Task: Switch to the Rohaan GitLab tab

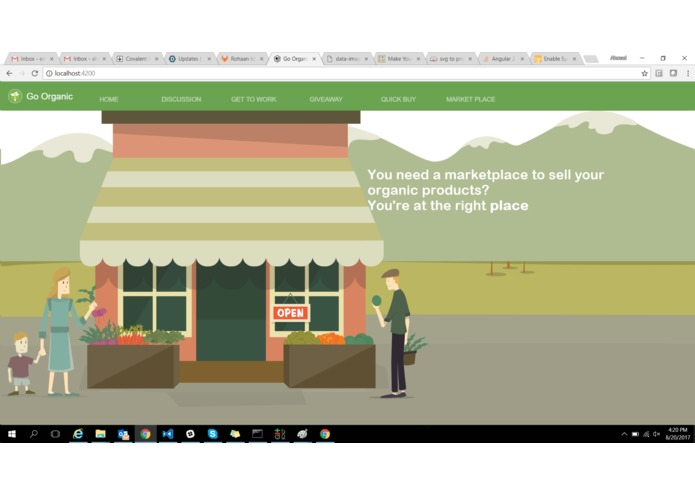Action: coord(240,58)
